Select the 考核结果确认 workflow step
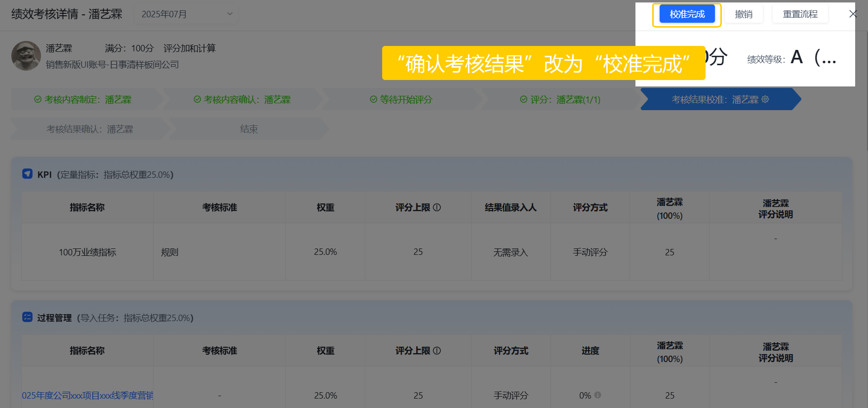The image size is (868, 408). [89, 129]
